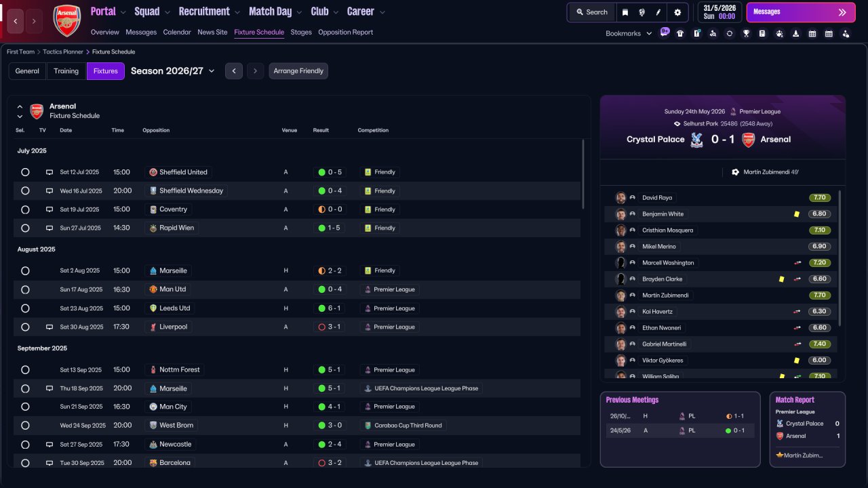
Task: Open the Bookmarks dropdown
Action: [629, 33]
